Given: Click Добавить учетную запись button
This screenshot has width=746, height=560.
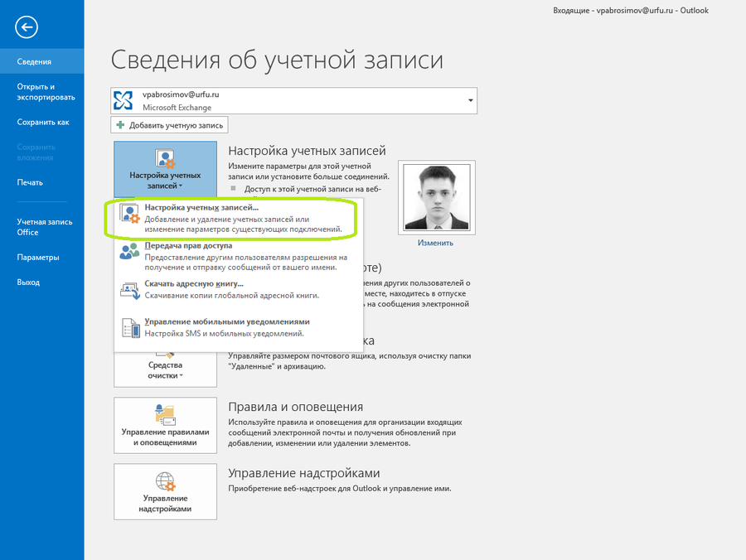Looking at the screenshot, I should coord(169,125).
